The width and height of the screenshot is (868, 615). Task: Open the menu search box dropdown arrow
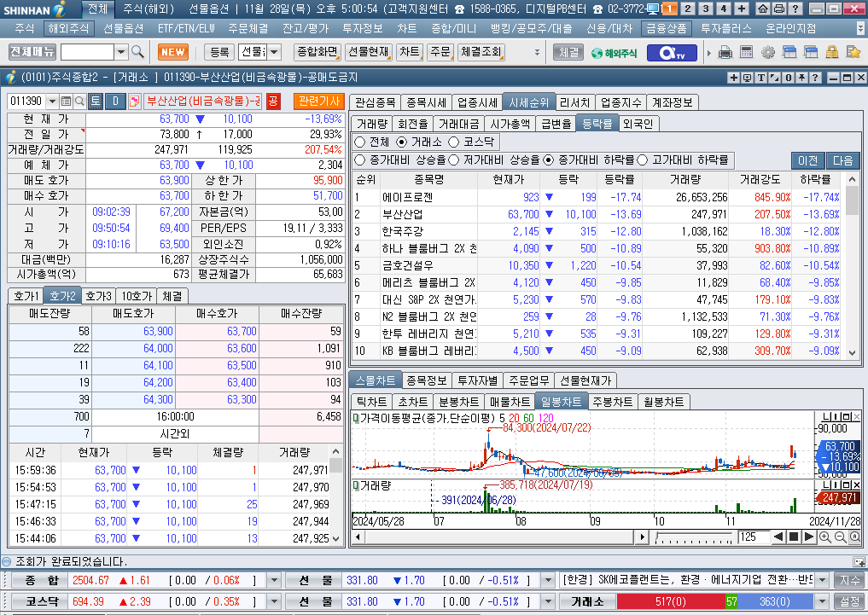[121, 52]
